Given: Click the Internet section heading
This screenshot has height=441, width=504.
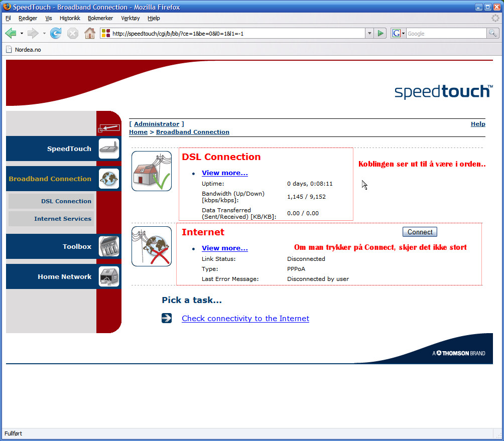Looking at the screenshot, I should [203, 232].
